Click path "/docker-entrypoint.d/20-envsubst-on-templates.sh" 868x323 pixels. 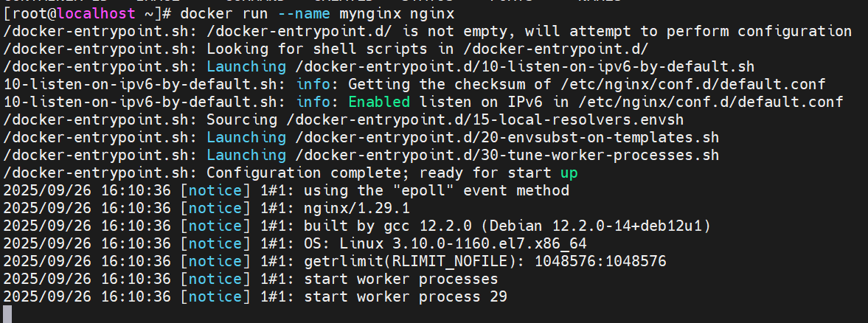tap(507, 138)
